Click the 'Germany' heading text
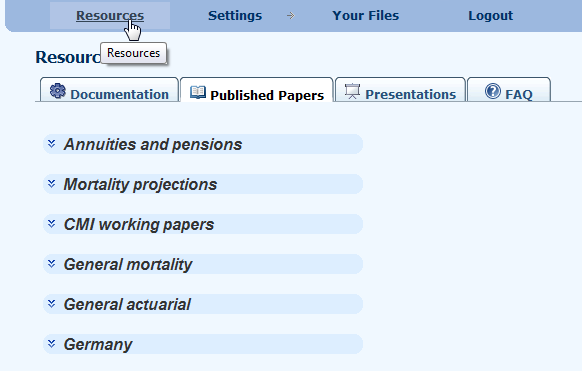The image size is (582, 371). 98,345
